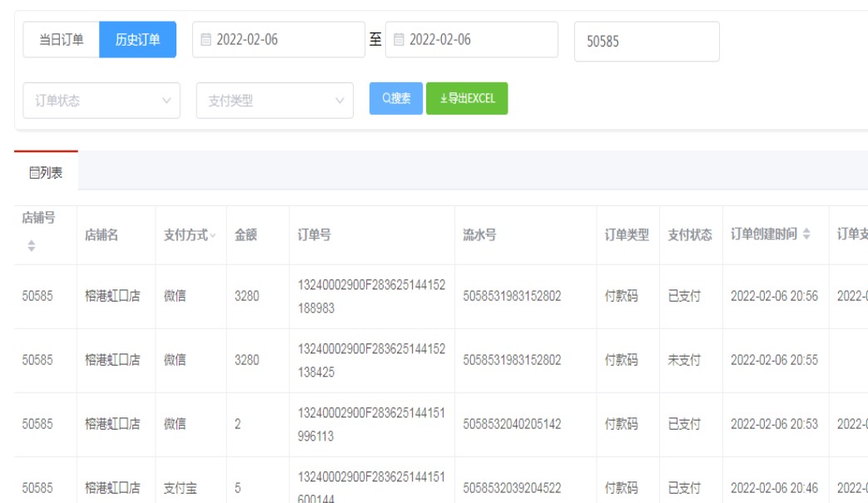Expand the 支付类型 dropdown
Image resolution: width=868 pixels, height=503 pixels.
[275, 101]
